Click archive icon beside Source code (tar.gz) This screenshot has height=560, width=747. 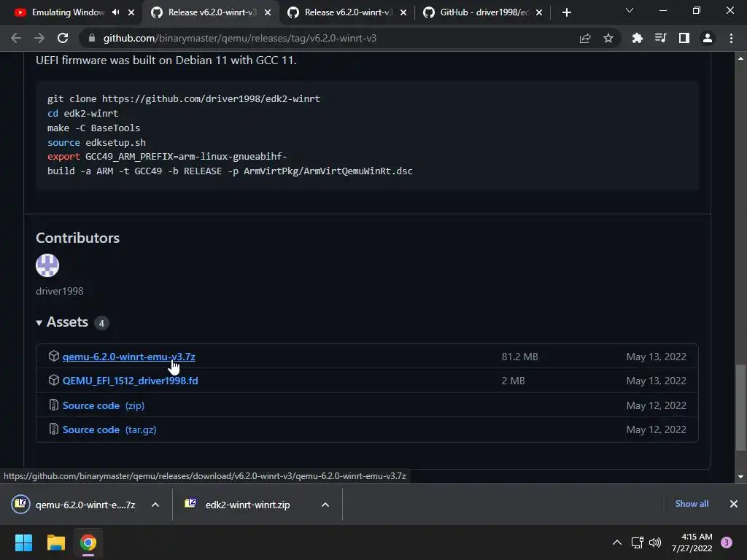pos(53,429)
